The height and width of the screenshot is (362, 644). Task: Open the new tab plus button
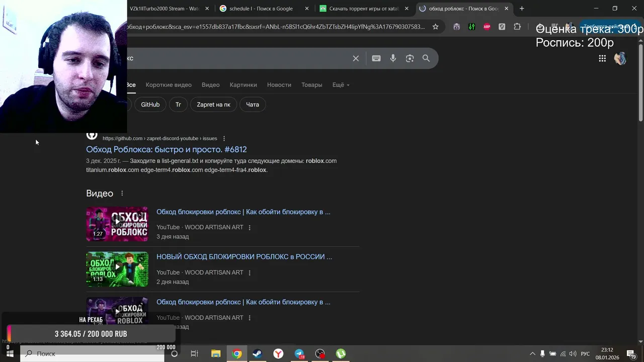522,9
